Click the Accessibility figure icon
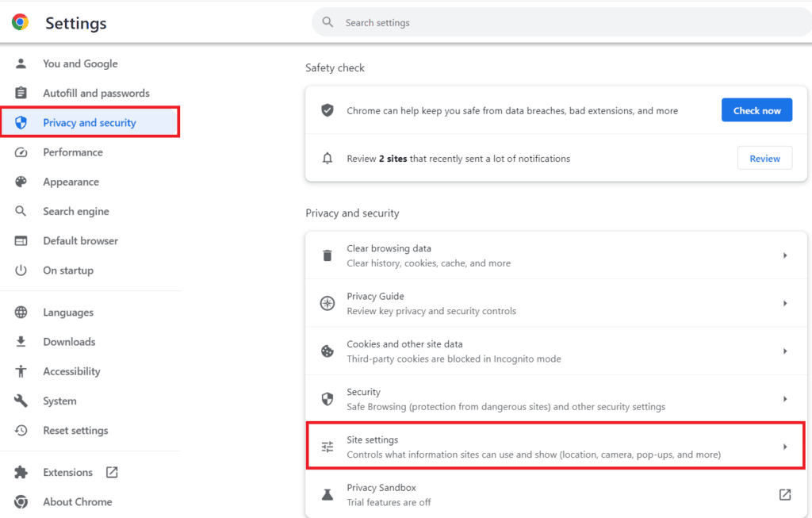812x518 pixels. 21,371
